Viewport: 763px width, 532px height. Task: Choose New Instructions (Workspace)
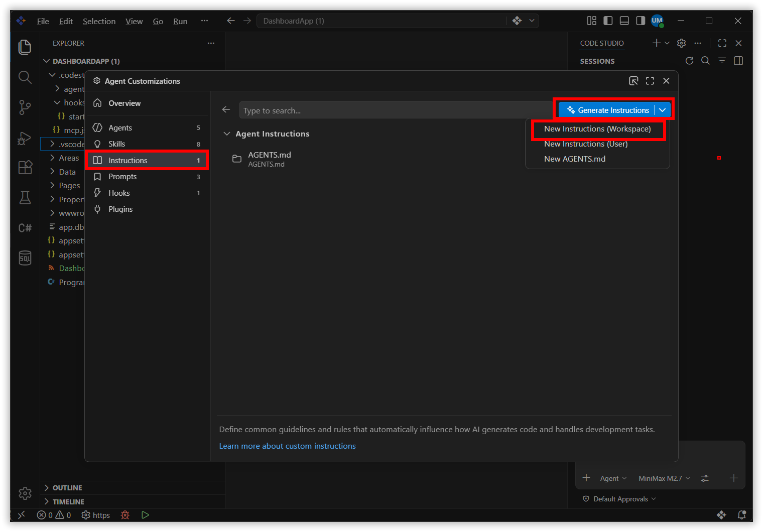[597, 129]
